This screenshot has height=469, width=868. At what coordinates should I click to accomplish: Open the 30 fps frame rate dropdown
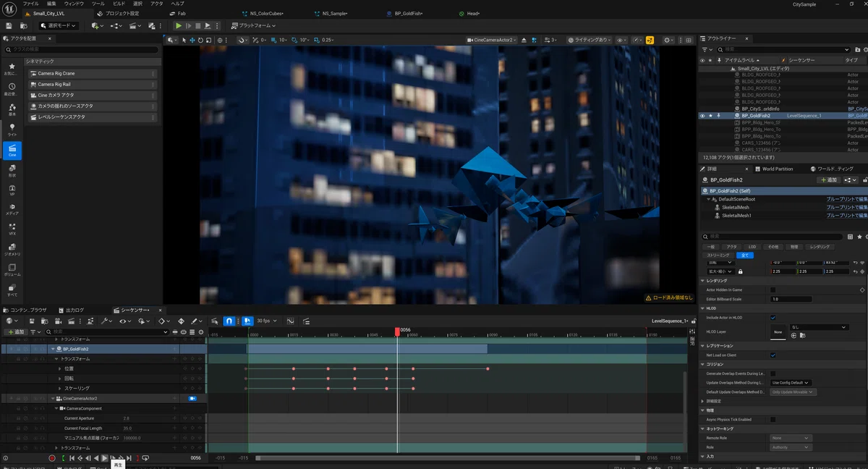click(267, 321)
